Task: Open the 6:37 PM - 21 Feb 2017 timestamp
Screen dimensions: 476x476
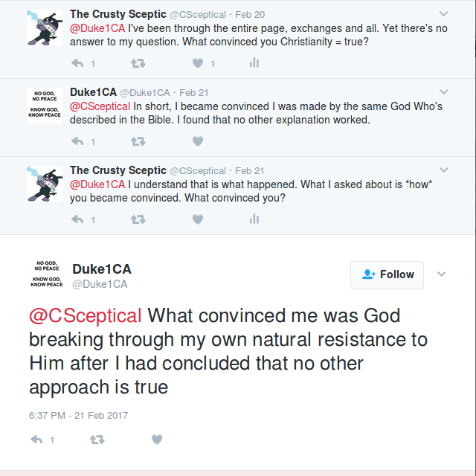Action: click(x=78, y=415)
